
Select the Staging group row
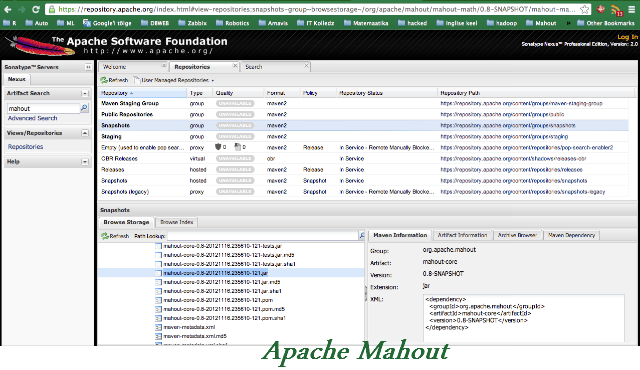tap(363, 137)
